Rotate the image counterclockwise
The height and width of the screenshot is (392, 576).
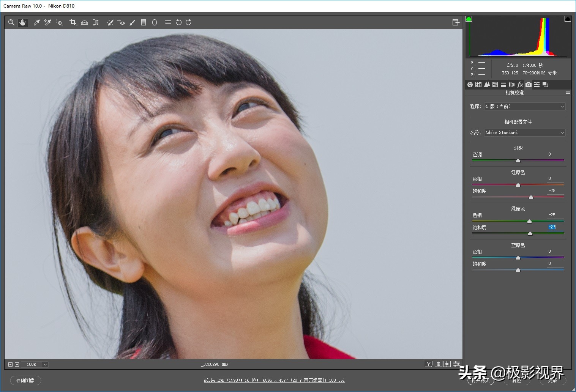(x=178, y=22)
